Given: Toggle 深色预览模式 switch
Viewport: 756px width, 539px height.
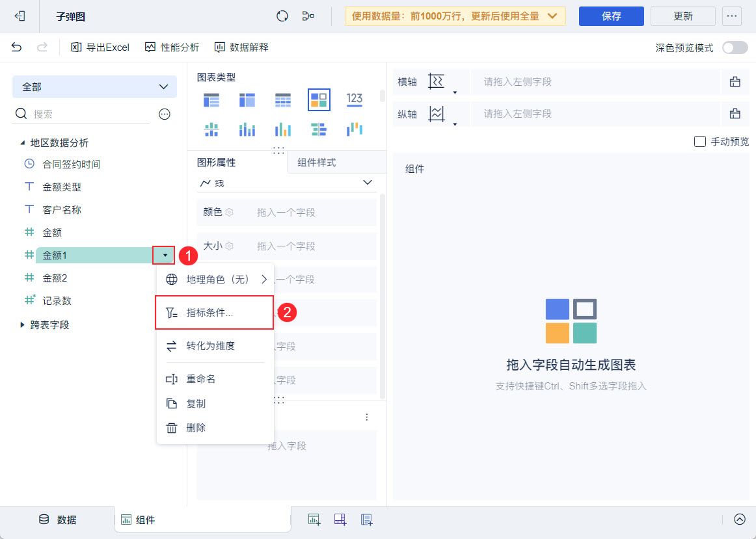Looking at the screenshot, I should point(735,47).
